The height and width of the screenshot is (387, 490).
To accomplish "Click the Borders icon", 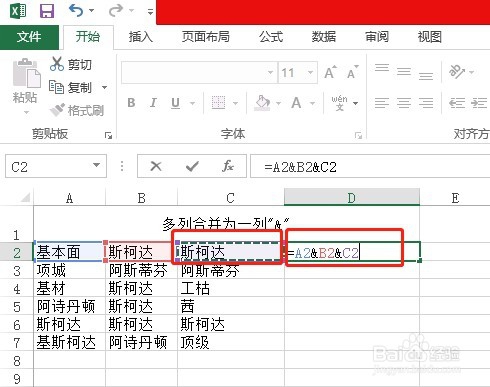I will pyautogui.click(x=218, y=103).
